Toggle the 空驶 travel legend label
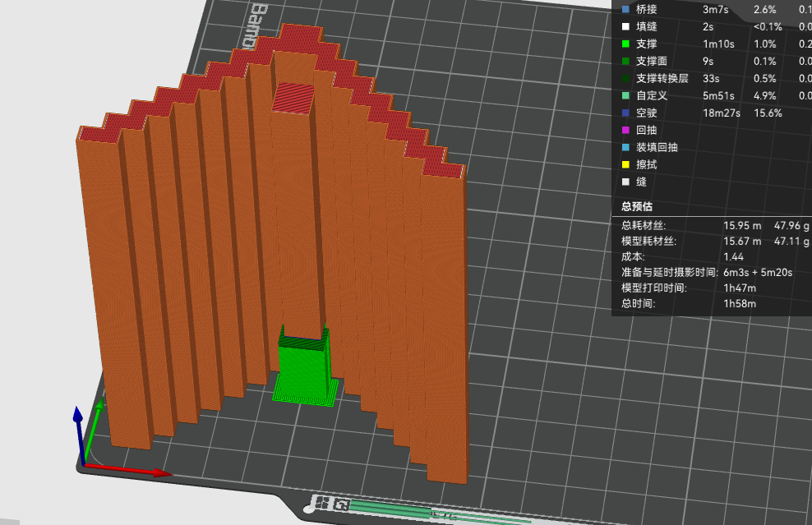This screenshot has width=812, height=525. (x=646, y=113)
